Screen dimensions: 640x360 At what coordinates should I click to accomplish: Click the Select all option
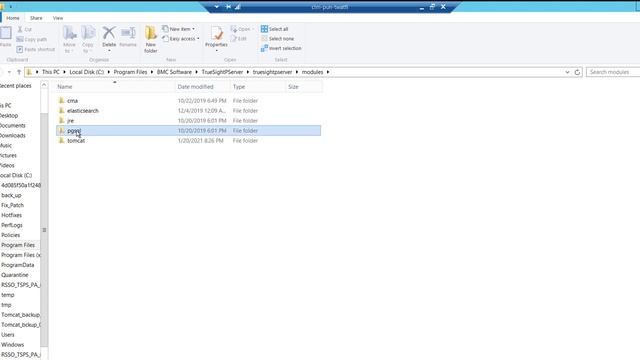click(275, 29)
